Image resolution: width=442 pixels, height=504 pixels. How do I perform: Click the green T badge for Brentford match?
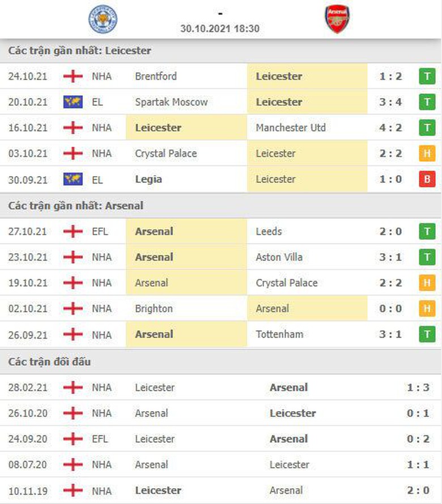tap(427, 76)
